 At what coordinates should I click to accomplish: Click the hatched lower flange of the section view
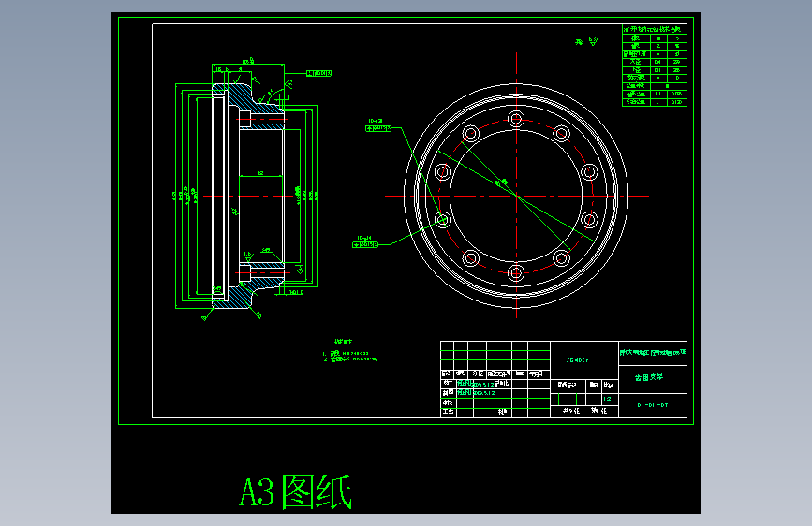pyautogui.click(x=242, y=296)
